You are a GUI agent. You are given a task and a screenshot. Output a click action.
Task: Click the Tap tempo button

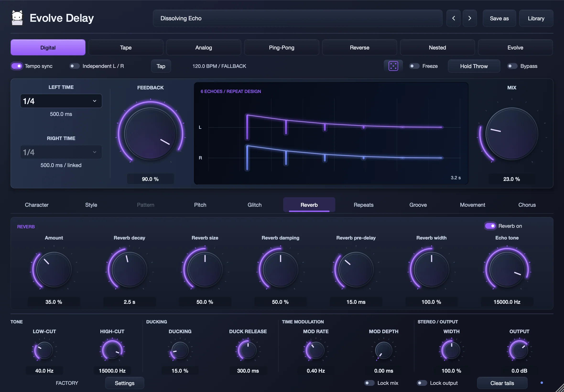click(x=161, y=66)
